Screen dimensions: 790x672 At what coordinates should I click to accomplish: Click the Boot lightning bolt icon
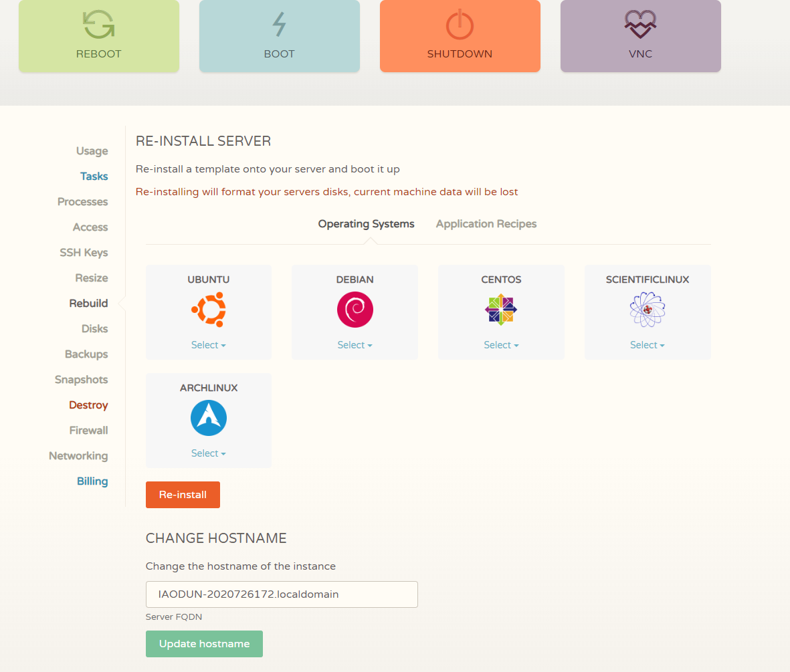[279, 25]
